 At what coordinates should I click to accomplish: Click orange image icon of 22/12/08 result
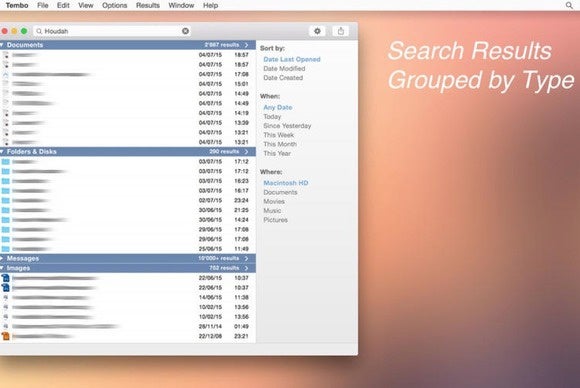coord(6,336)
